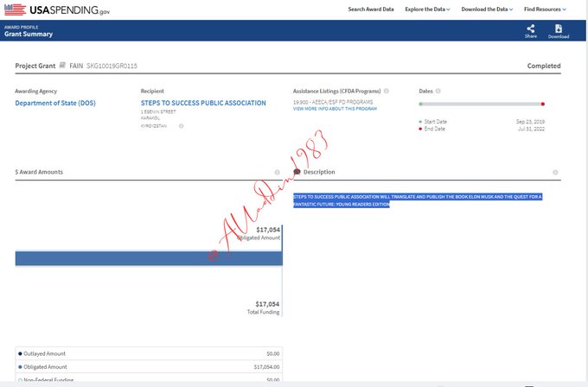The height and width of the screenshot is (387, 588).
Task: Click info icon beside recipient address
Action: (181, 126)
